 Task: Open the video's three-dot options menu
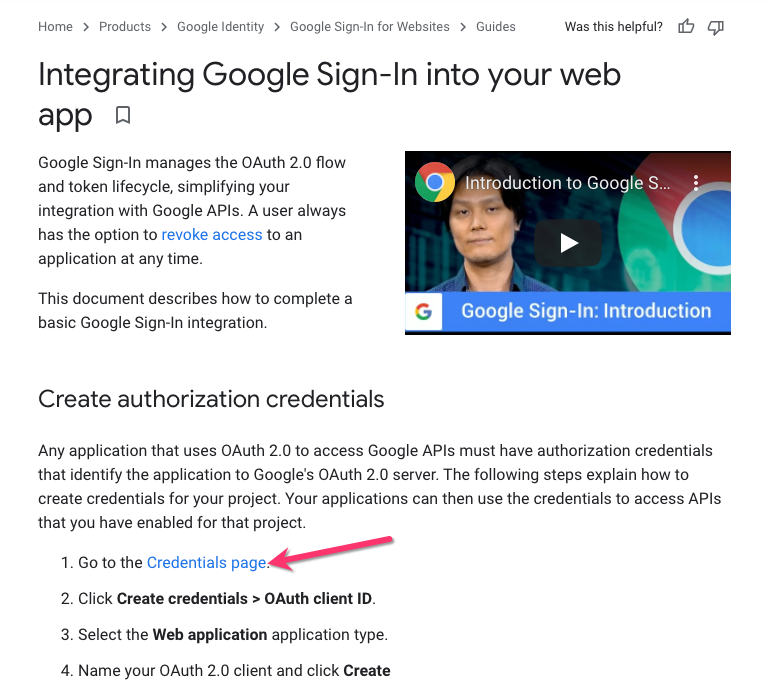point(696,183)
